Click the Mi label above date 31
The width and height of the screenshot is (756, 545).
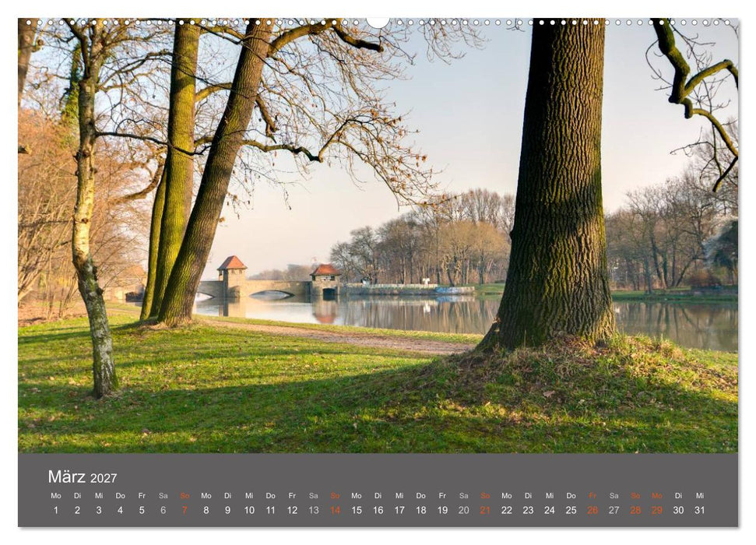[700, 495]
